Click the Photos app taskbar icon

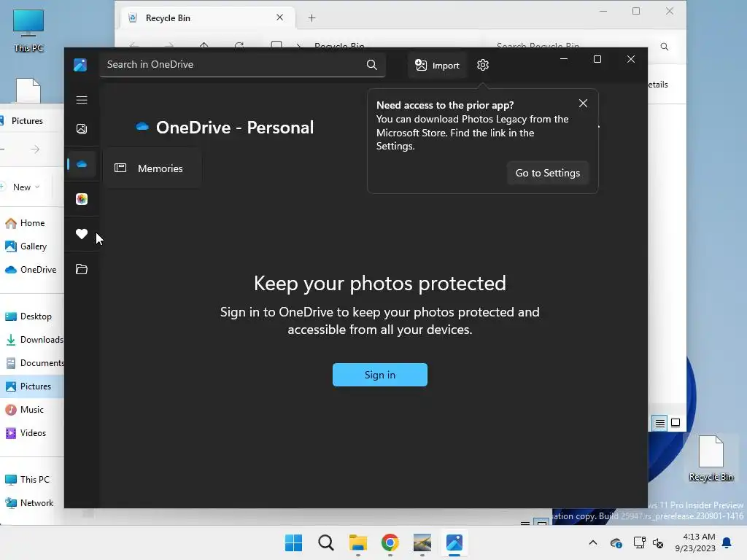click(x=454, y=542)
